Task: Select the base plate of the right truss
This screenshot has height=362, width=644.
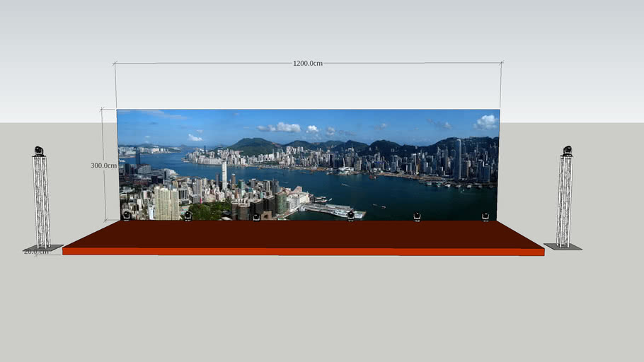Action: [x=563, y=247]
